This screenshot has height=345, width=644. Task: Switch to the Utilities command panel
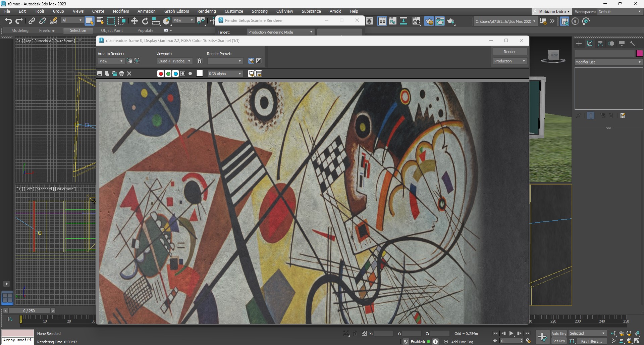[x=633, y=44]
